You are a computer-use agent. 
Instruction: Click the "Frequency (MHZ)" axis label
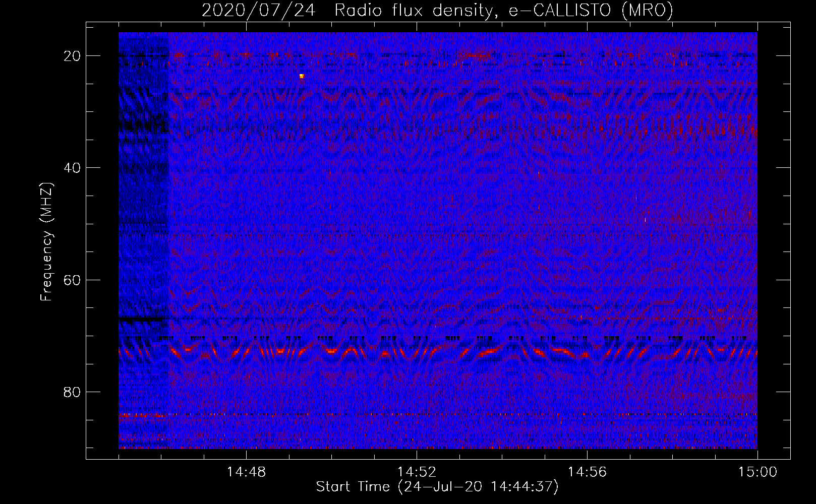click(46, 242)
